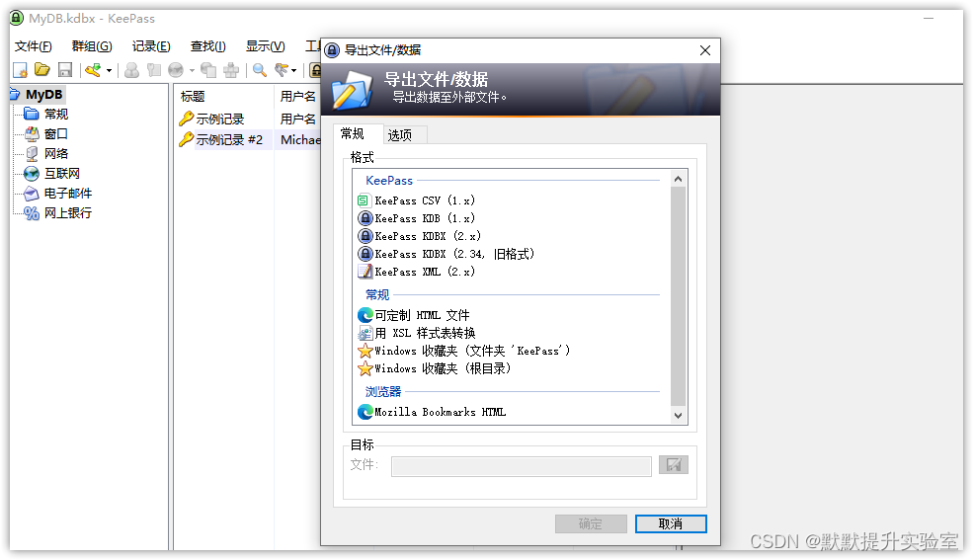
Task: Click the Perform auto-type toolbar icon
Action: 231,70
